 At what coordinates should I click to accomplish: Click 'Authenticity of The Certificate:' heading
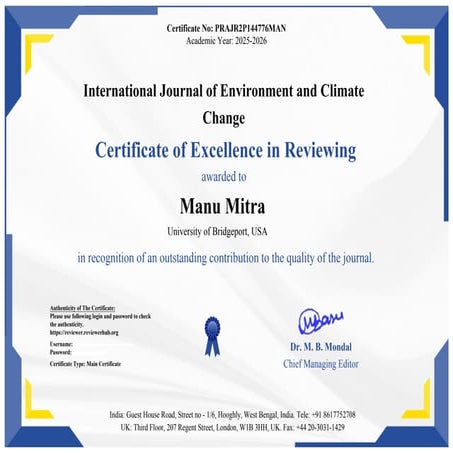click(x=83, y=308)
